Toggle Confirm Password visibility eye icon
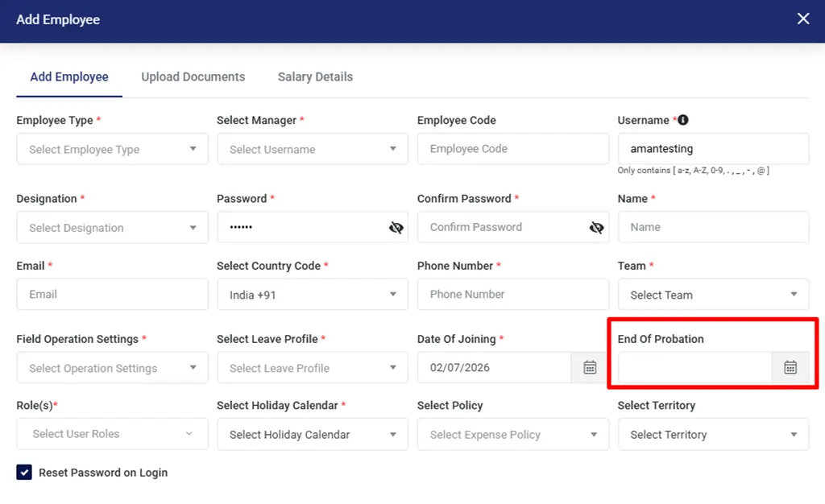The height and width of the screenshot is (504, 825). (x=596, y=227)
